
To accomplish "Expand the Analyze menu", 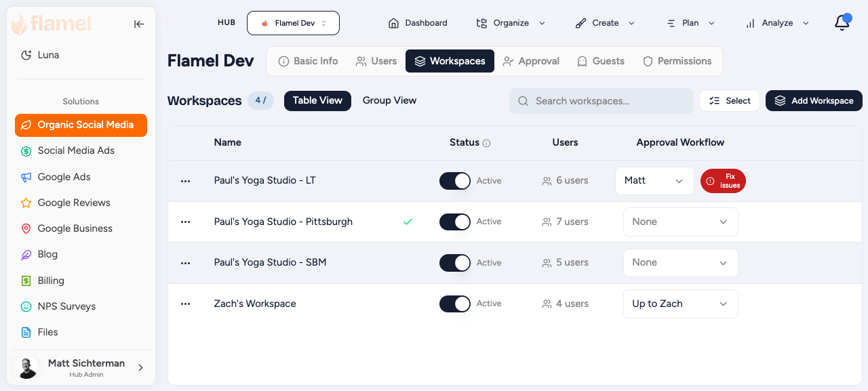I will pos(777,23).
